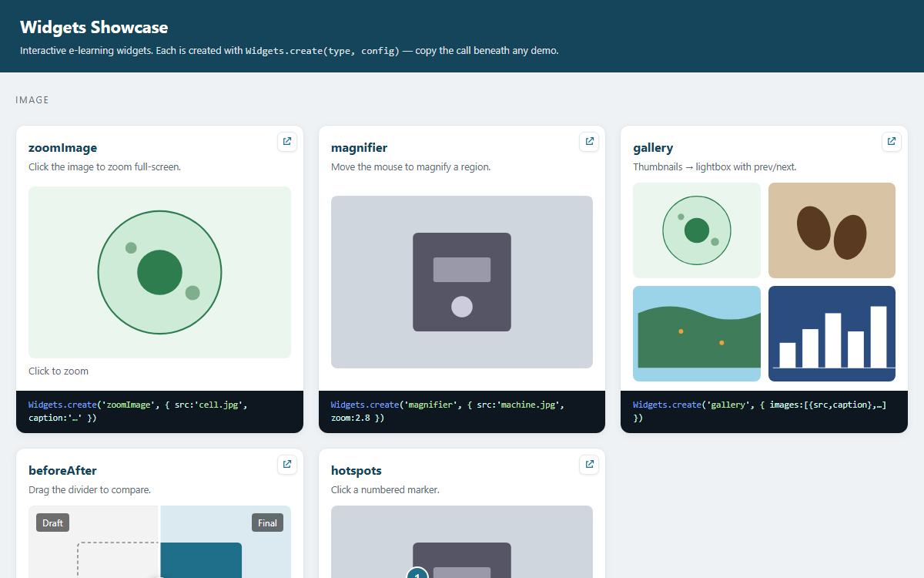The image size is (924, 578).
Task: Open the cell thumbnail in gallery
Action: pyautogui.click(x=697, y=230)
